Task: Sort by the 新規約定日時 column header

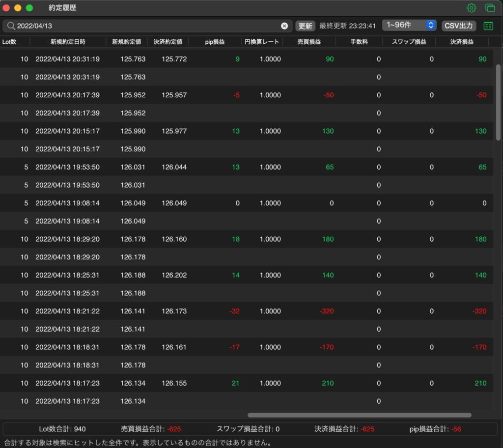Action: tap(68, 42)
